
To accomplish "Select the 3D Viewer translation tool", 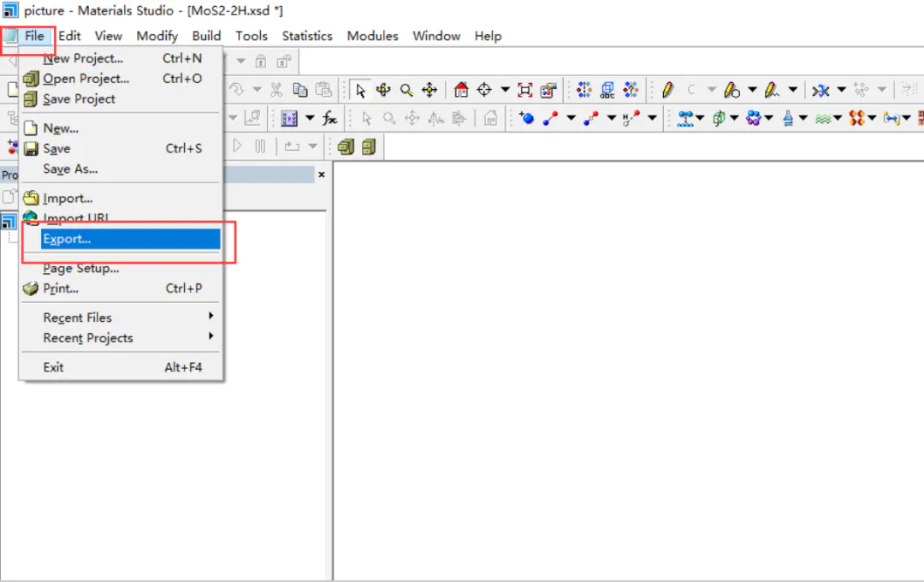I will [x=429, y=90].
